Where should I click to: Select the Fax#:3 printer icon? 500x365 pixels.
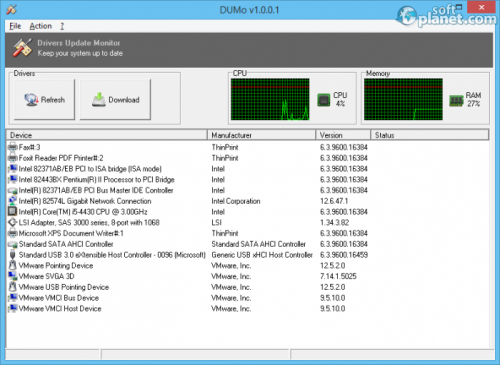coord(12,147)
